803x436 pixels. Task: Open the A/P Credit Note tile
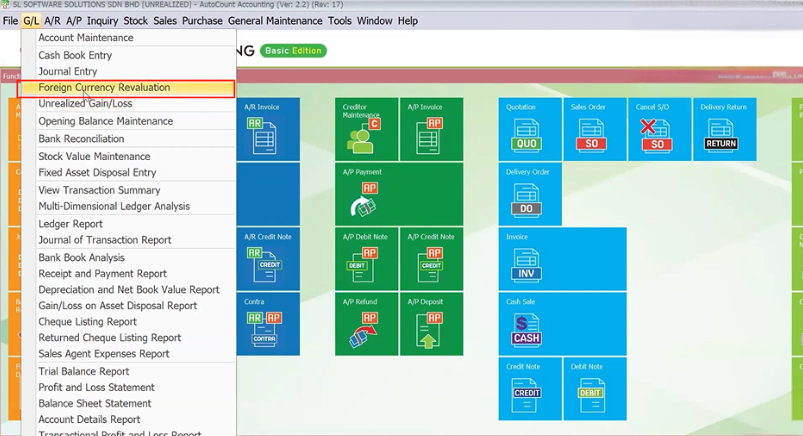[x=431, y=259]
